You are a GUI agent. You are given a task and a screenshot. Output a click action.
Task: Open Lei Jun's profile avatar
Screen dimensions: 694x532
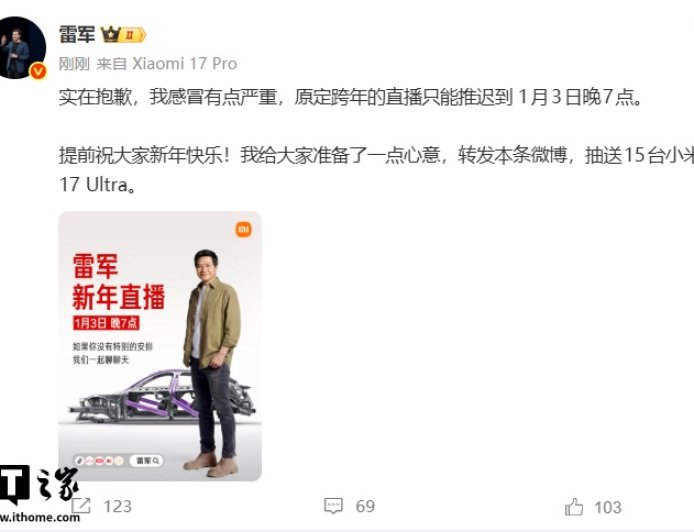(x=21, y=48)
